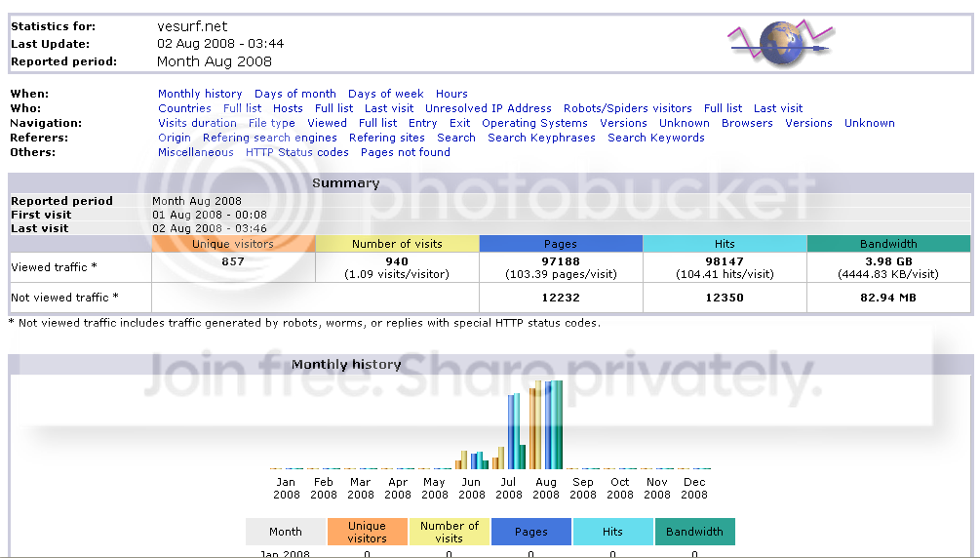This screenshot has height=558, width=980.
Task: Select viewed hits value '98147'
Action: pos(725,261)
